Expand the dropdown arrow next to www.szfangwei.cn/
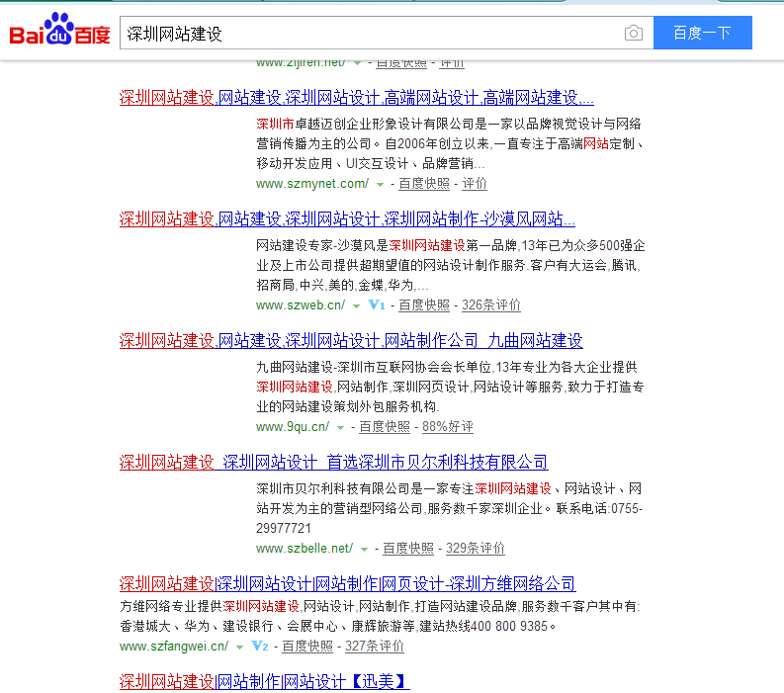Viewport: 784px width, 693px height. pos(239,647)
